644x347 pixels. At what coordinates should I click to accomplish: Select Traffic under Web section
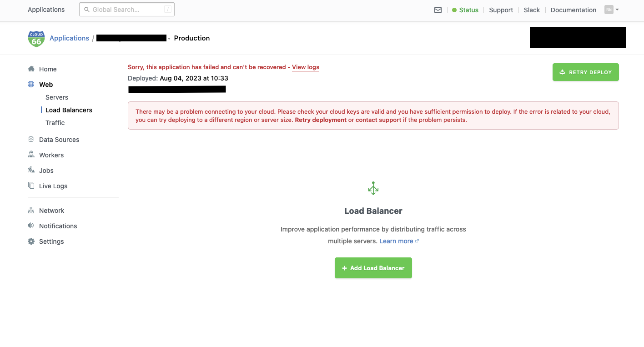(55, 123)
